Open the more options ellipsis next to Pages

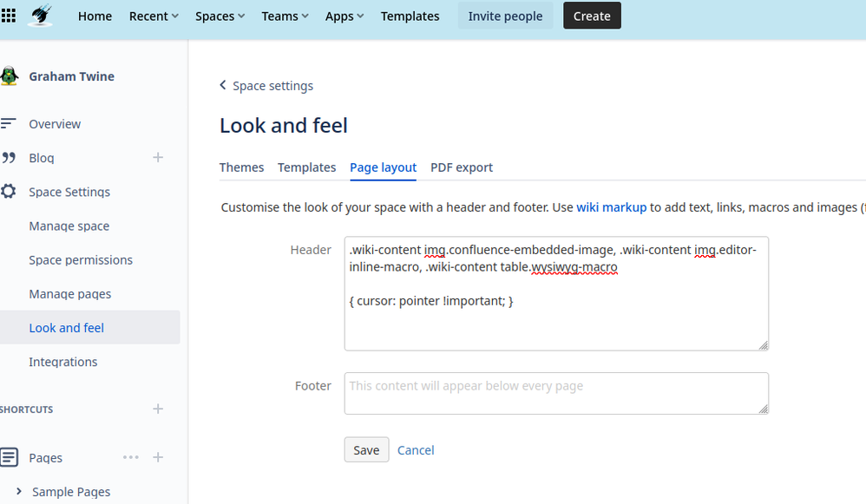point(130,457)
